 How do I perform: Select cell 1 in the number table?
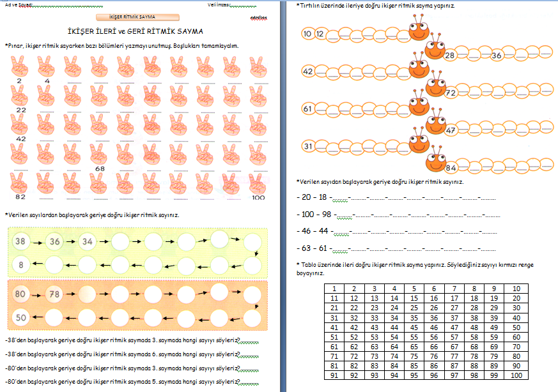[x=334, y=289]
